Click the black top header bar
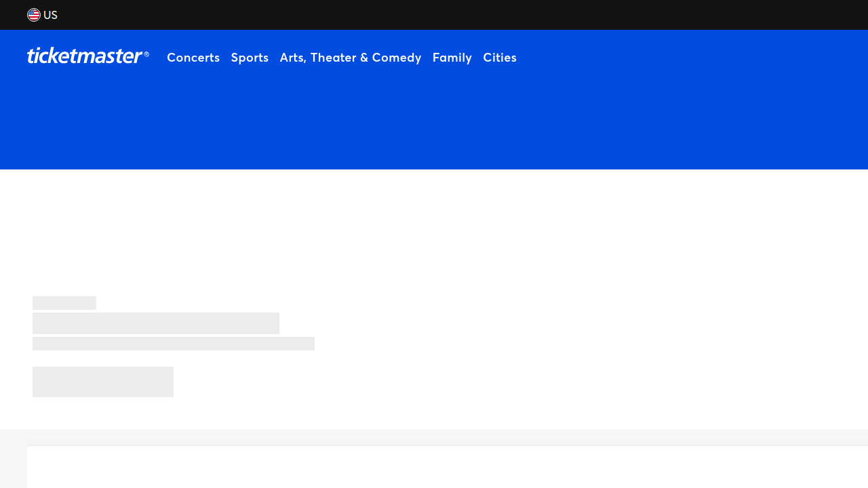Viewport: 868px width, 488px height. [434, 15]
